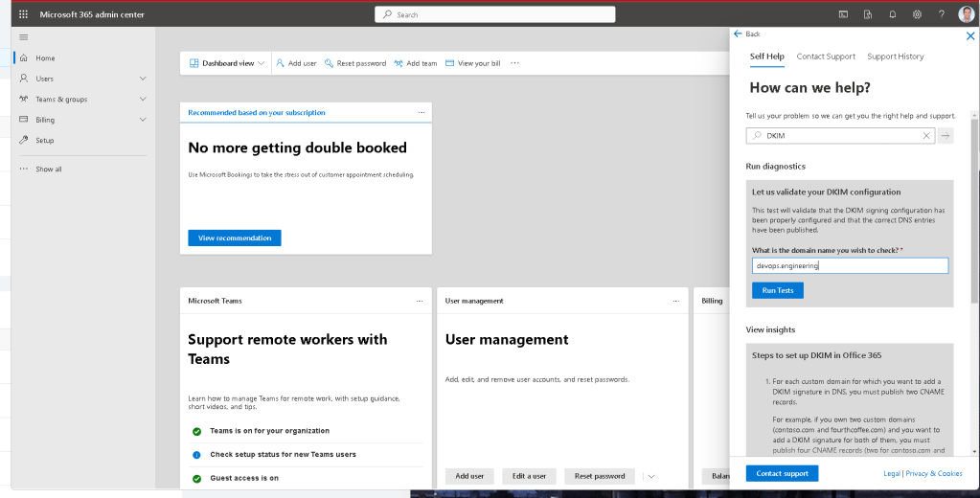The width and height of the screenshot is (980, 498).
Task: Click Reset password button in User management
Action: coord(600,476)
